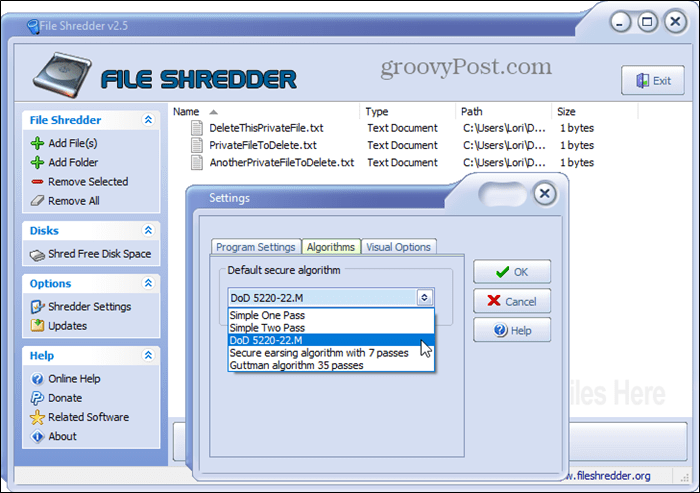The height and width of the screenshot is (493, 700).
Task: Click the Donate link
Action: tap(65, 398)
